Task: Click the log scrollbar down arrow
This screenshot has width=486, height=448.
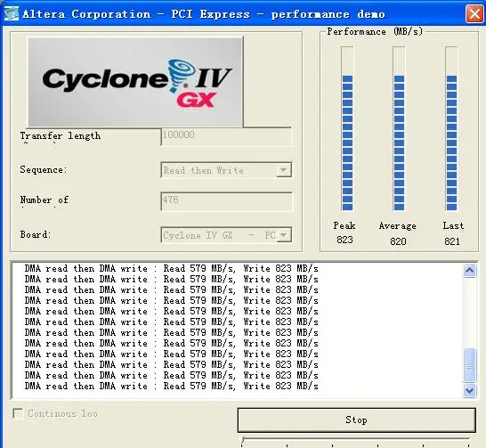Action: tap(469, 390)
